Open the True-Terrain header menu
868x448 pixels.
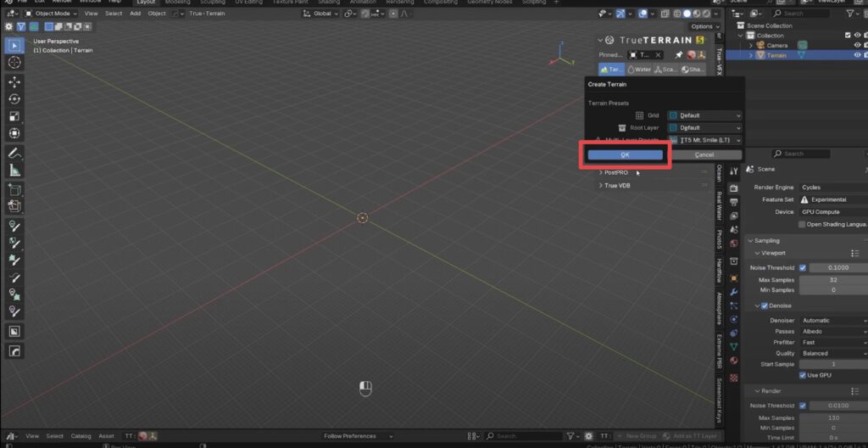coord(207,14)
